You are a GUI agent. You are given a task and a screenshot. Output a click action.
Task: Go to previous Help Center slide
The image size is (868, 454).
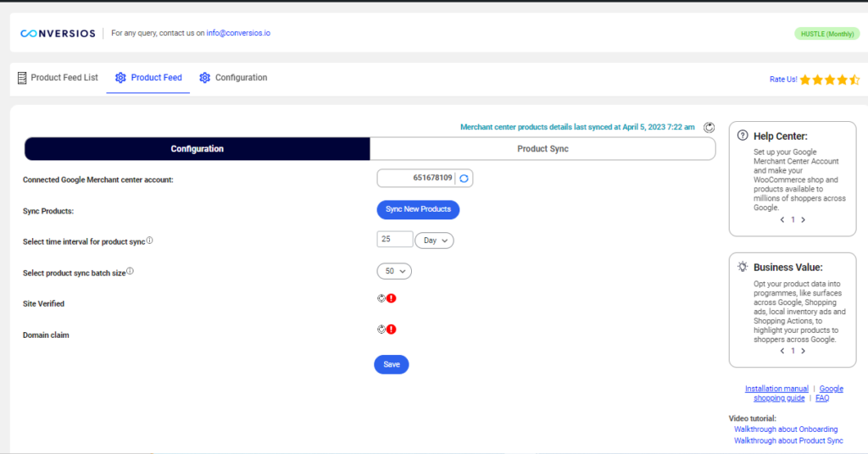pos(782,220)
